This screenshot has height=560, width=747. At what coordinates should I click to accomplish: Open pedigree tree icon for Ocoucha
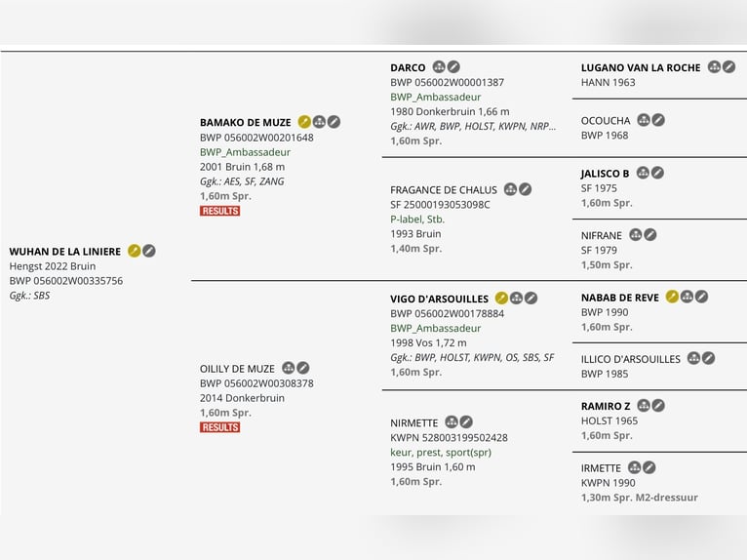(x=644, y=120)
